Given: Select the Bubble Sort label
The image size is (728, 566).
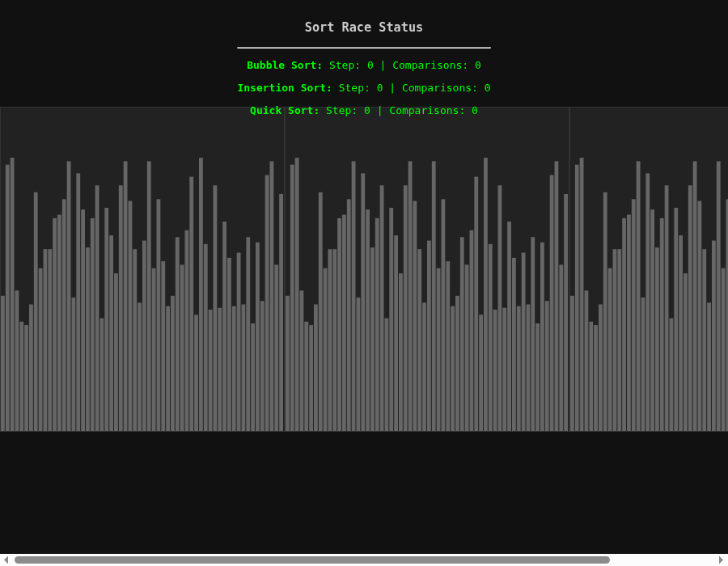Looking at the screenshot, I should point(284,65).
